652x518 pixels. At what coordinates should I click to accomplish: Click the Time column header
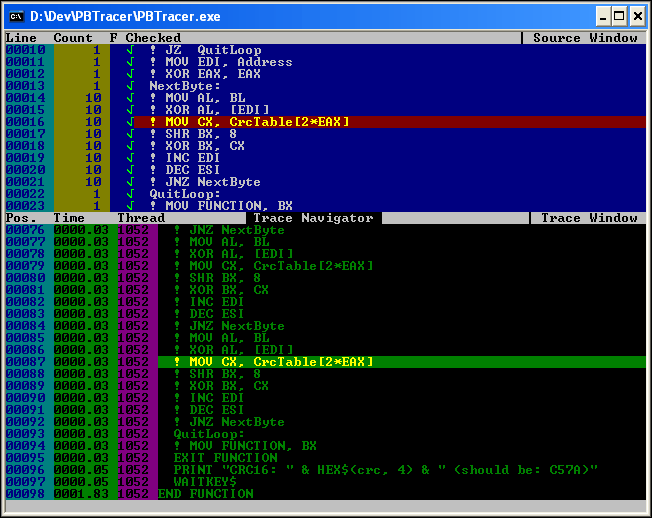pyautogui.click(x=69, y=218)
